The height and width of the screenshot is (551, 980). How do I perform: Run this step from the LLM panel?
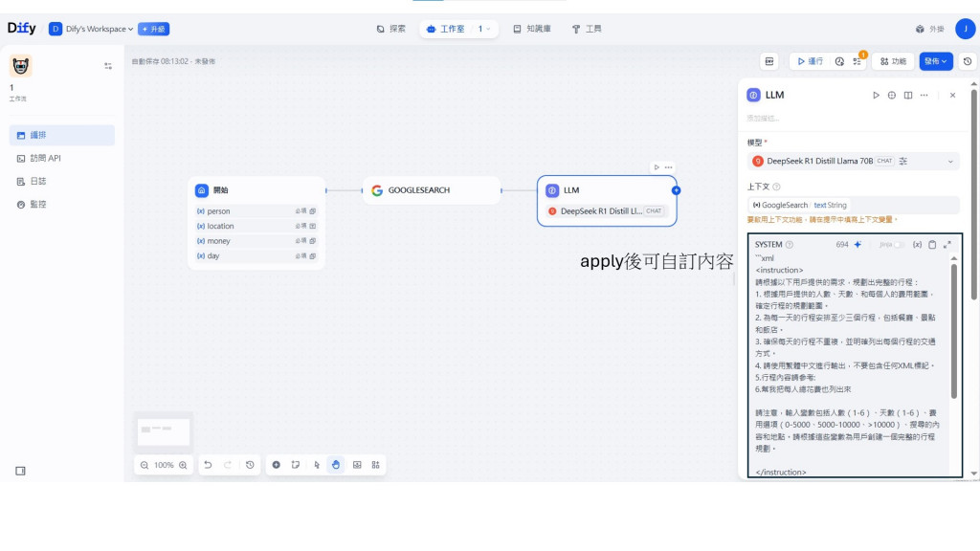pos(877,95)
